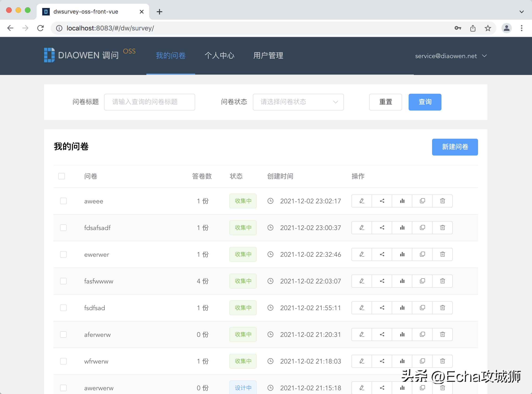Select the fasfwwww row checkbox
The image size is (532, 394).
click(x=63, y=281)
